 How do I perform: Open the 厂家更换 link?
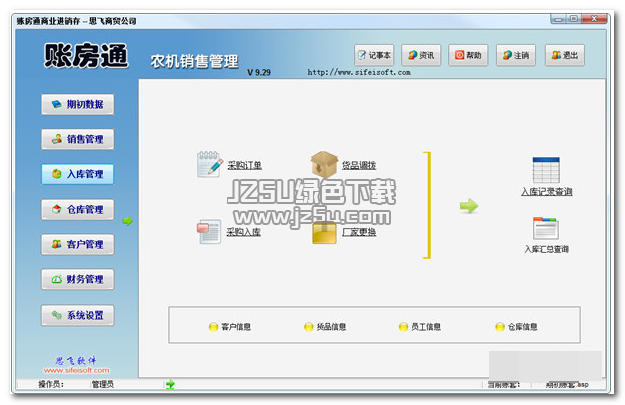point(359,232)
